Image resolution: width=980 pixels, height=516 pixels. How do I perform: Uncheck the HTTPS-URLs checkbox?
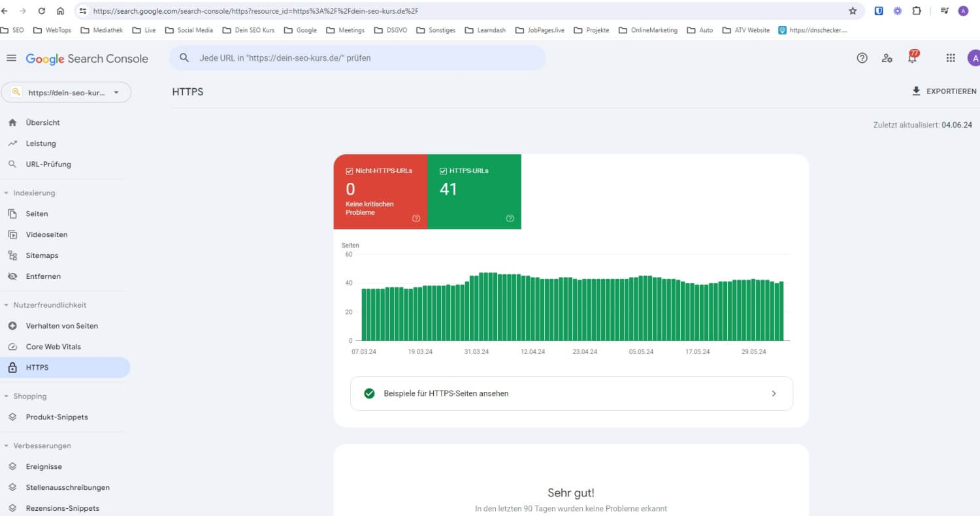coord(444,171)
